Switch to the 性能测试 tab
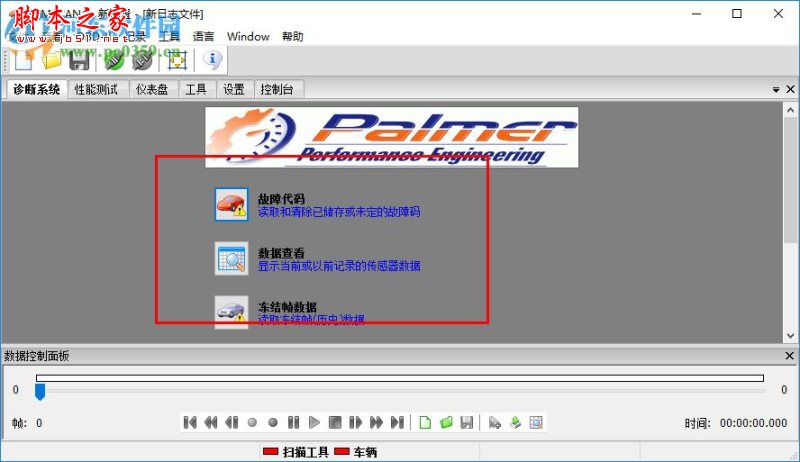 click(x=96, y=90)
